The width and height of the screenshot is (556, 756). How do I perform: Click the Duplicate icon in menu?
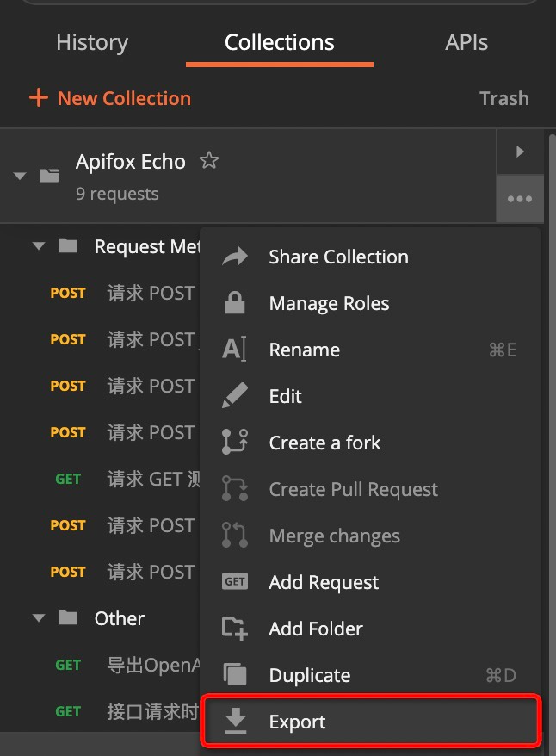(234, 675)
